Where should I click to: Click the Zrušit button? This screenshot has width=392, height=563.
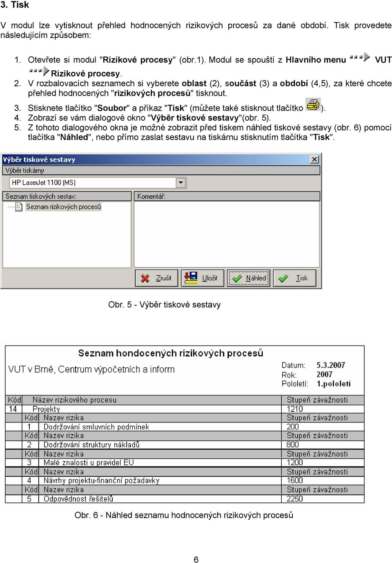(x=157, y=278)
